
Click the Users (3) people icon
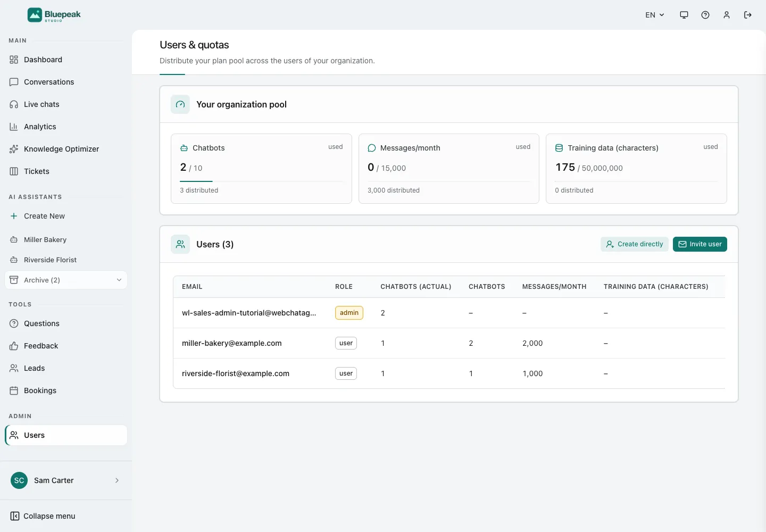tap(180, 244)
